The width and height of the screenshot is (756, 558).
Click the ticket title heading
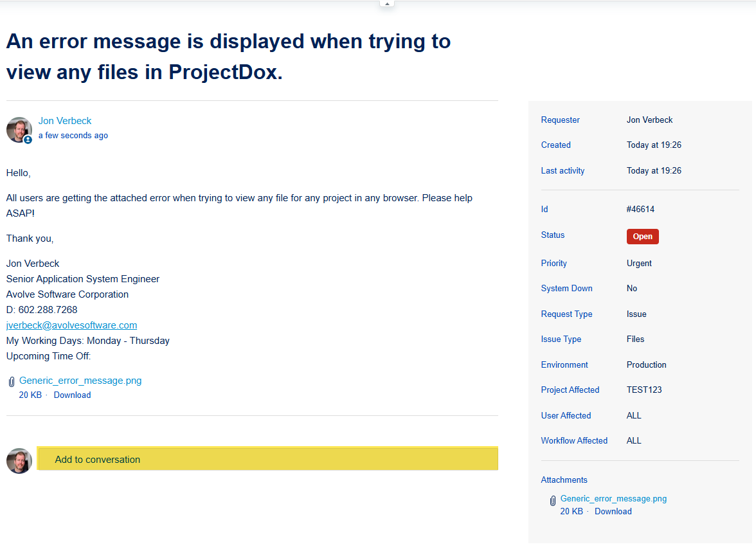point(228,57)
